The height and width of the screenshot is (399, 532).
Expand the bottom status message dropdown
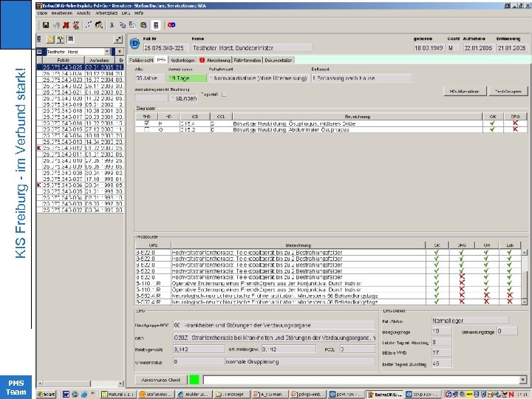[x=524, y=380]
